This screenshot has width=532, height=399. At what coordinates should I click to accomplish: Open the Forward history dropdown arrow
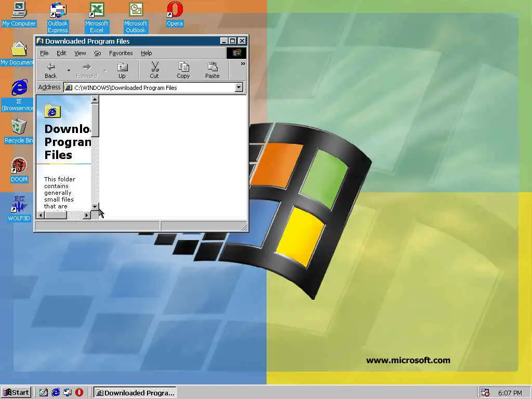(105, 71)
